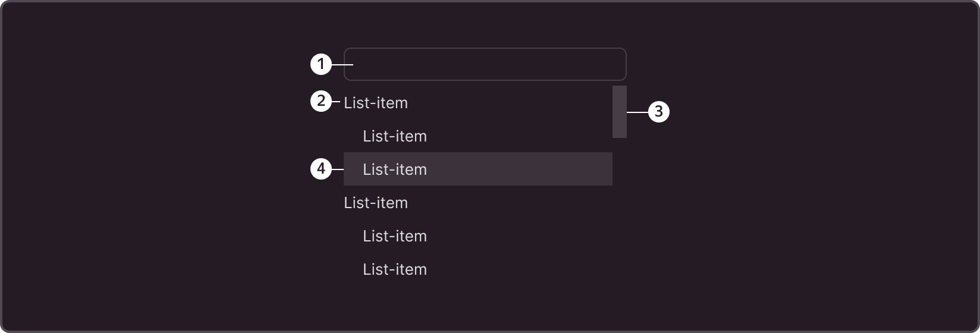Select the top-level List-item beside badge 2
The width and height of the screenshot is (980, 333).
click(x=376, y=103)
